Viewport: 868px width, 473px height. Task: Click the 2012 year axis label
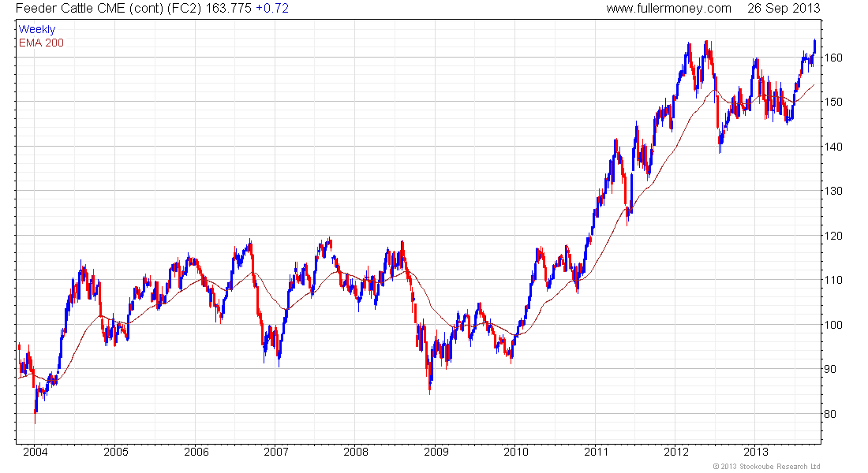pyautogui.click(x=676, y=452)
